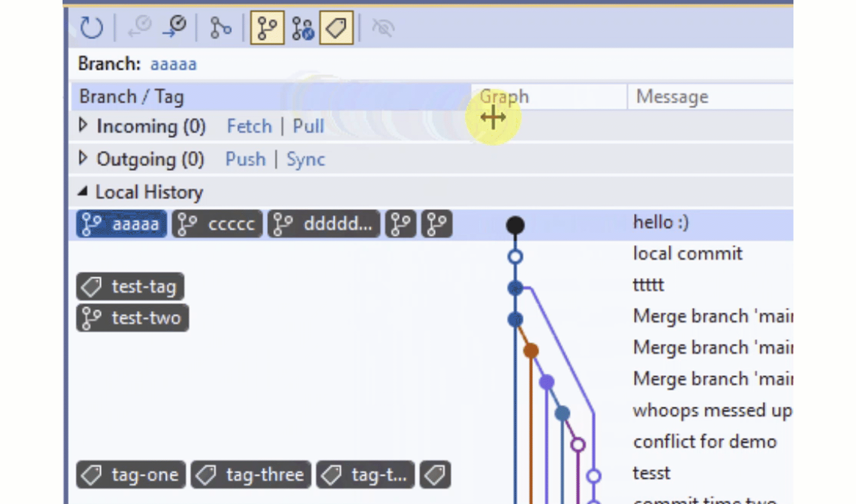856x504 pixels.
Task: Click the Sync link
Action: (x=305, y=159)
